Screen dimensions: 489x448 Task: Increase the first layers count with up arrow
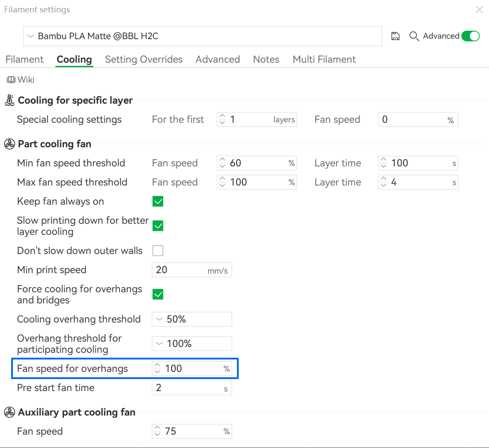click(x=222, y=116)
